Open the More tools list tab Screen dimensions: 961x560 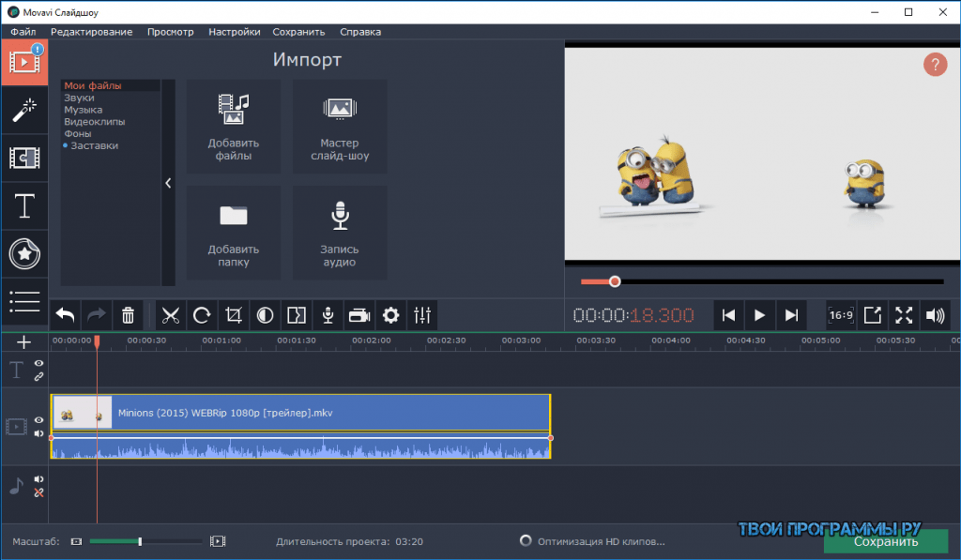point(23,301)
